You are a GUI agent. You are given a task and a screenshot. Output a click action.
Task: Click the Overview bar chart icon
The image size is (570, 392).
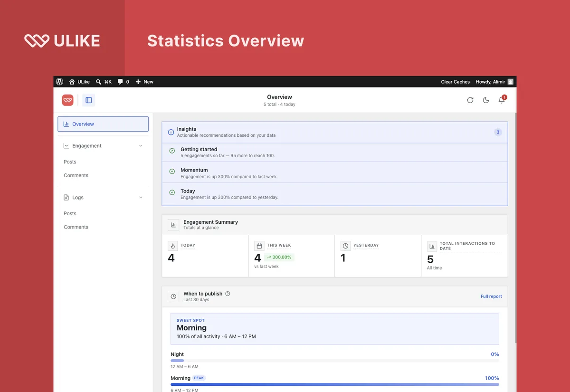66,124
